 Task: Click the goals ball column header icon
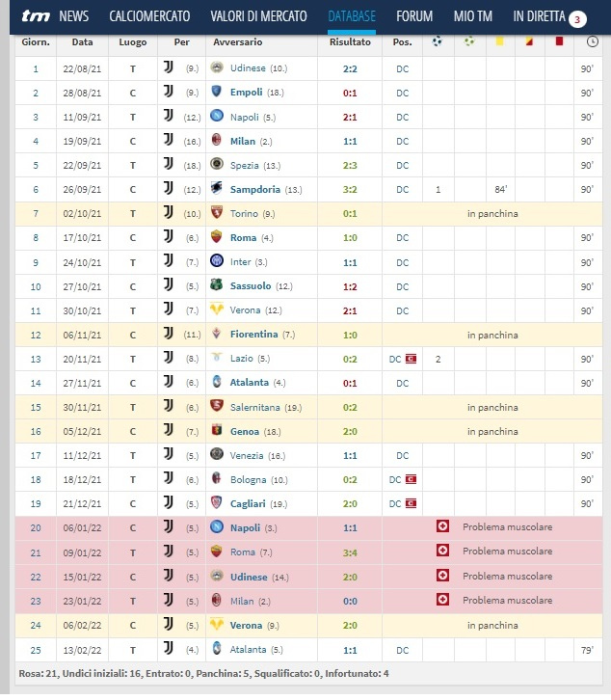coord(438,41)
